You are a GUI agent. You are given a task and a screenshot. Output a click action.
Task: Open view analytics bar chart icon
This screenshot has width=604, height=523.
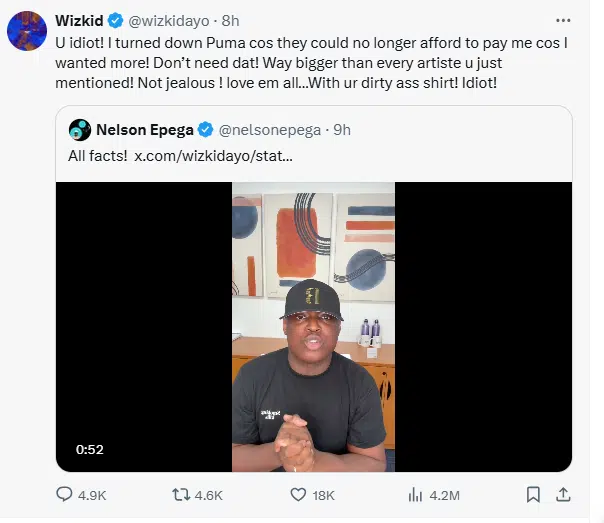pos(416,494)
